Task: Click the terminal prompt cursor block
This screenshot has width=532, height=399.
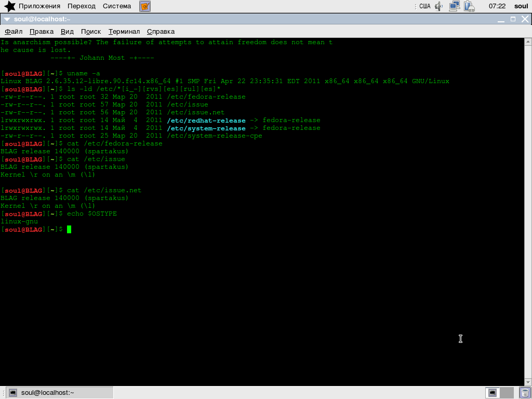Action: click(x=69, y=229)
